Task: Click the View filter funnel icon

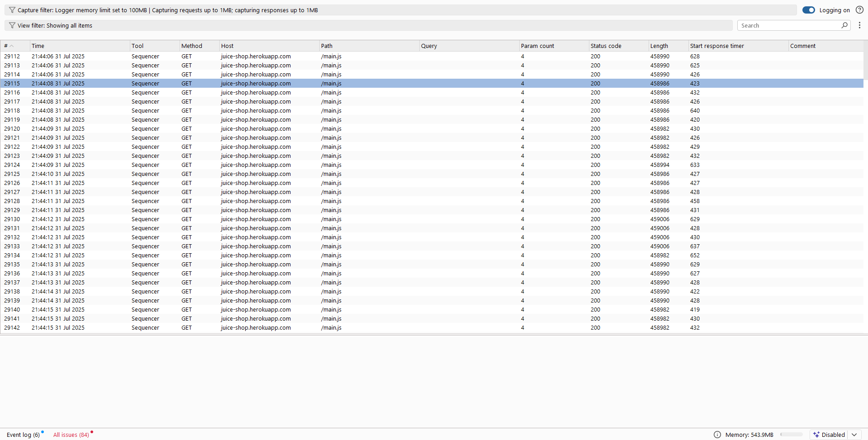Action: tap(12, 25)
